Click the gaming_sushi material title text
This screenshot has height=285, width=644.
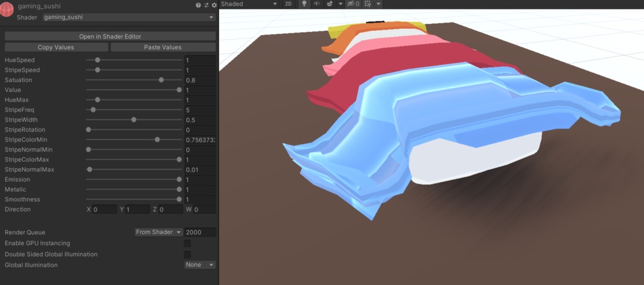(39, 6)
